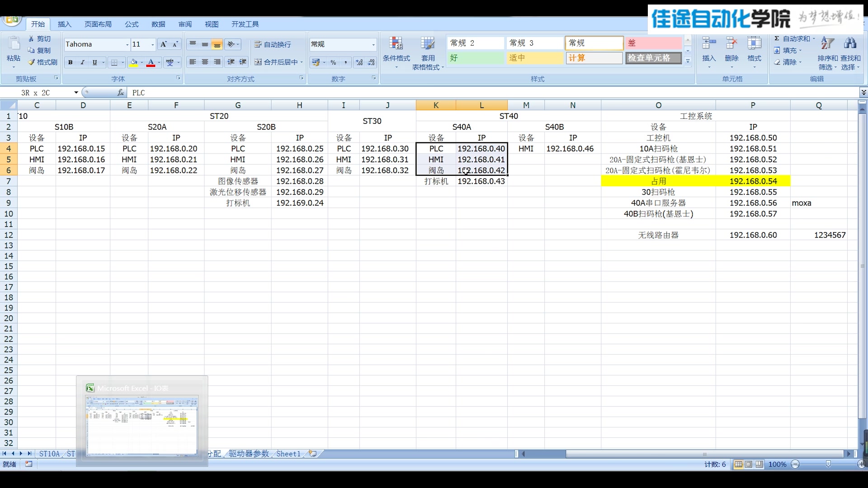Screen dimensions: 868x488
Task: Open the font color dropdown arrow
Action: pyautogui.click(x=159, y=62)
